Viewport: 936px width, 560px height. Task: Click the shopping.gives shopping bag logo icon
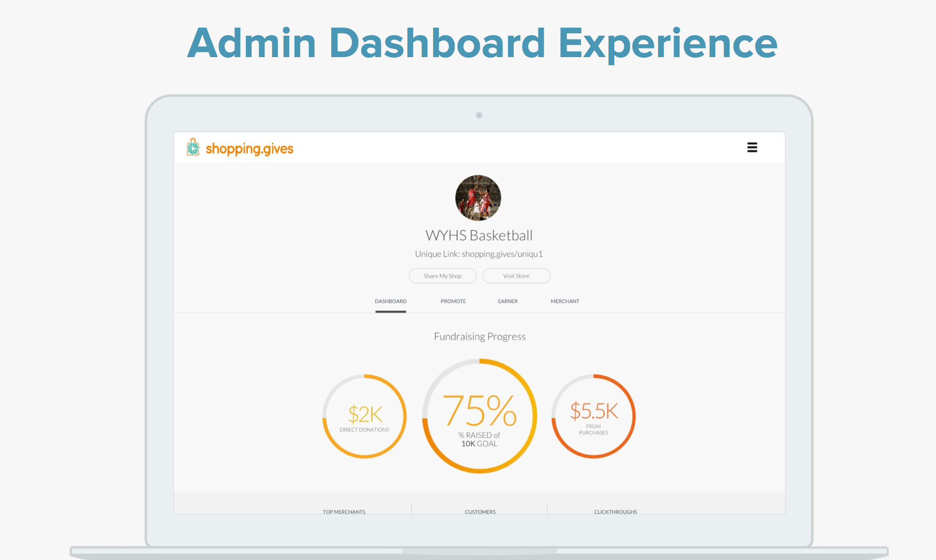click(x=193, y=148)
